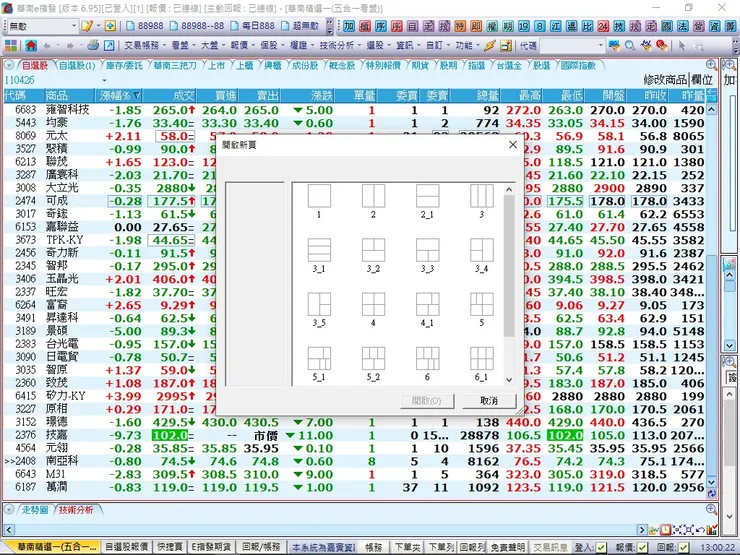Choose the layout thumbnail labeled 3_5
Viewport: 740px width, 555px height.
coord(319,310)
